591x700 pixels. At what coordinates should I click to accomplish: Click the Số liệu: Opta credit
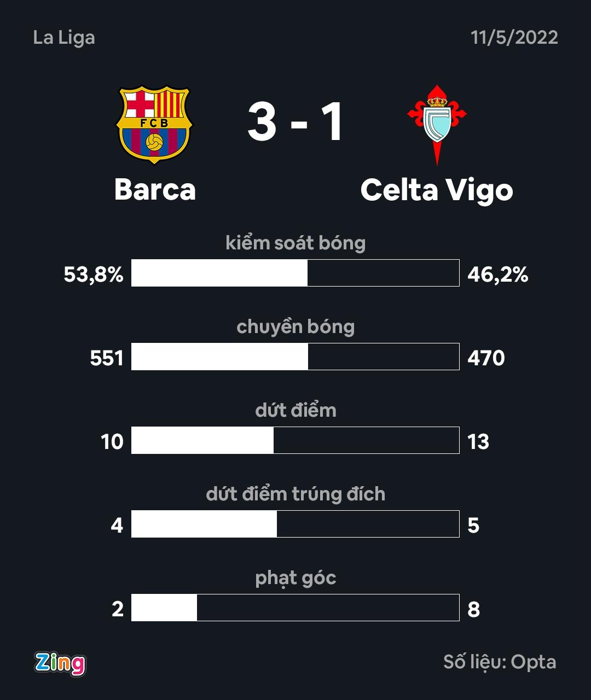[500, 662]
